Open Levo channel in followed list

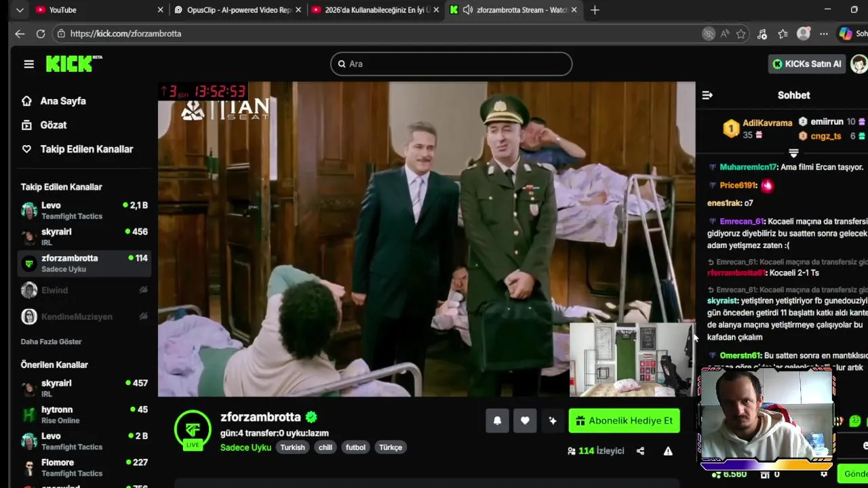click(x=84, y=210)
